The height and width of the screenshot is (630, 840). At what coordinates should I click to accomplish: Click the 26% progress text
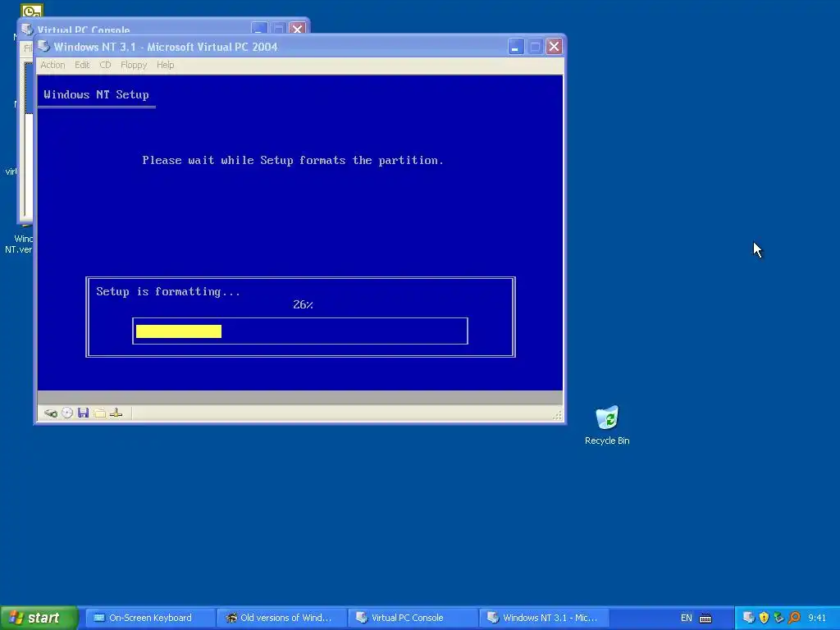(x=303, y=305)
